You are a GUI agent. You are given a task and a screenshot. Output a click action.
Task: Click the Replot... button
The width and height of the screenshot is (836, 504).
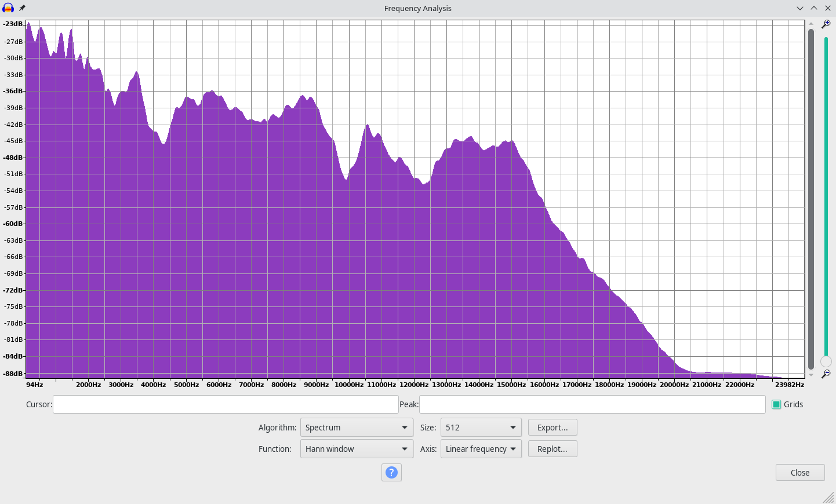pos(553,449)
